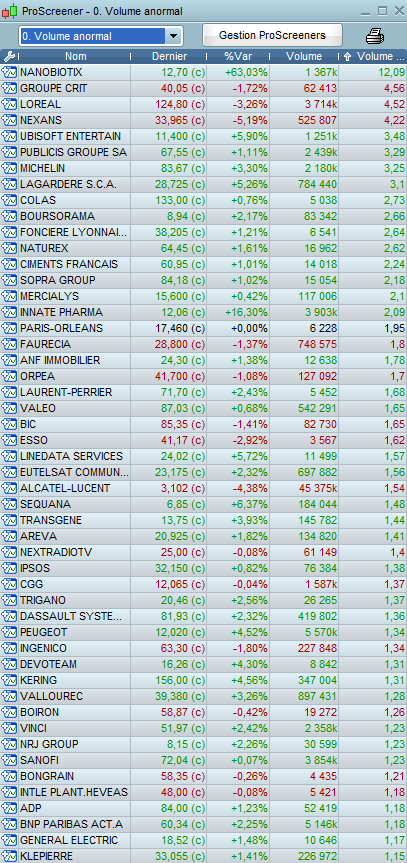Open chart icon for BOURSORAMA row

pyautogui.click(x=9, y=216)
